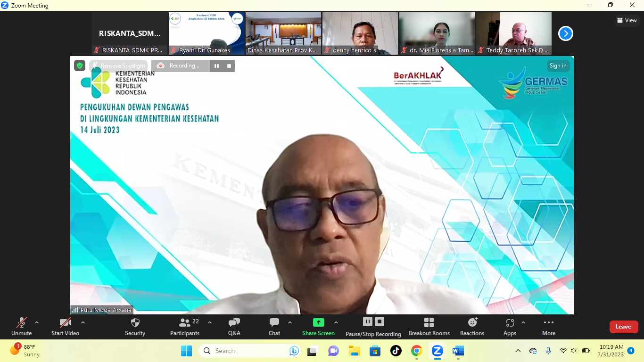Select Dinas Kesehatan Prov video tile
Screen dimensions: 644x362
283,33
